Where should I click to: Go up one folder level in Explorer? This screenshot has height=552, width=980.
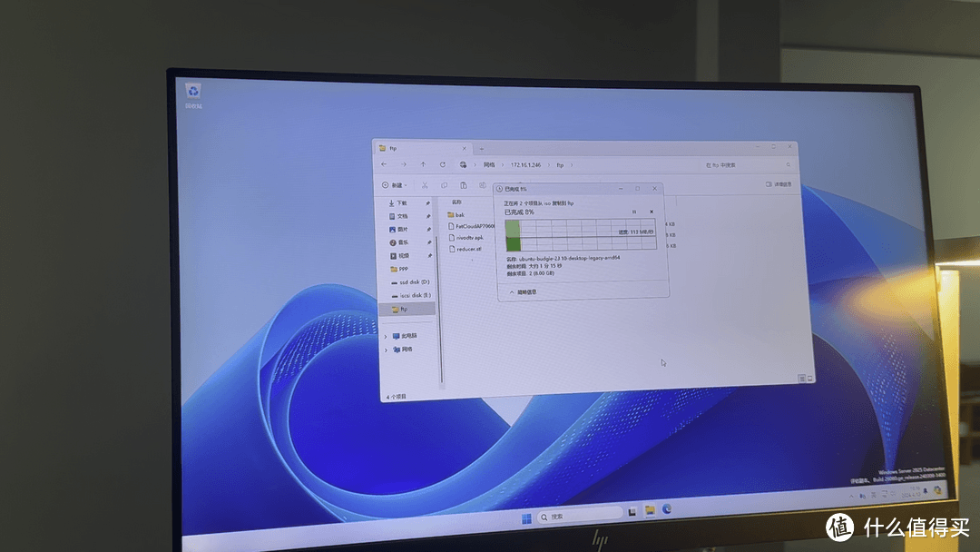click(423, 164)
